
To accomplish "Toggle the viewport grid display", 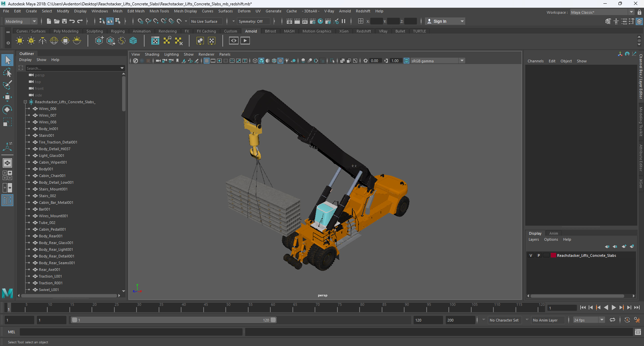I will click(207, 61).
